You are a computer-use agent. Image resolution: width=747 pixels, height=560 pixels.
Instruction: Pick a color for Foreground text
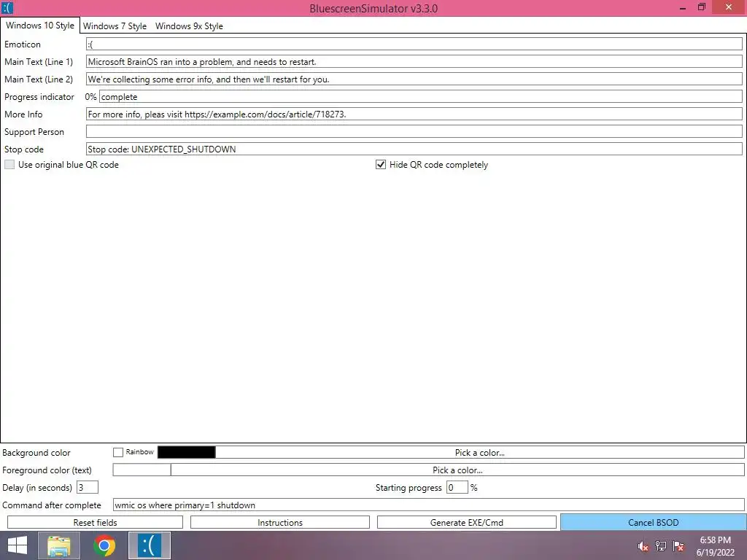tap(457, 470)
